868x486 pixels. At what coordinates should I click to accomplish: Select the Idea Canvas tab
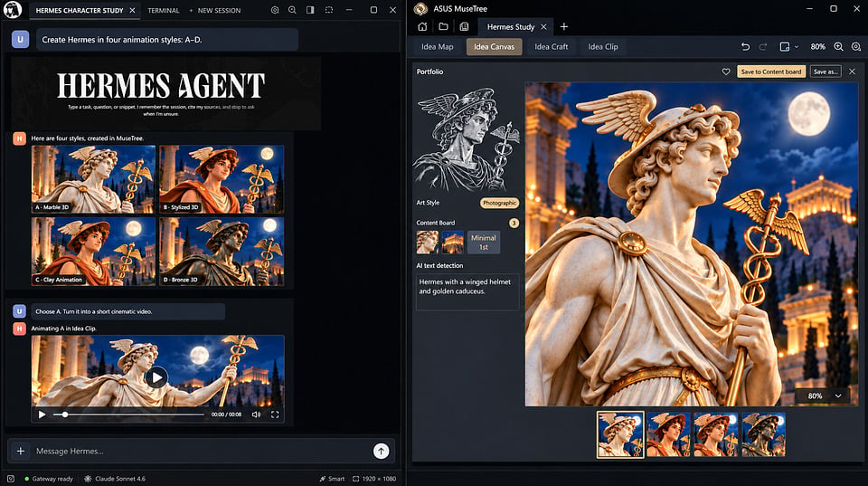click(494, 46)
